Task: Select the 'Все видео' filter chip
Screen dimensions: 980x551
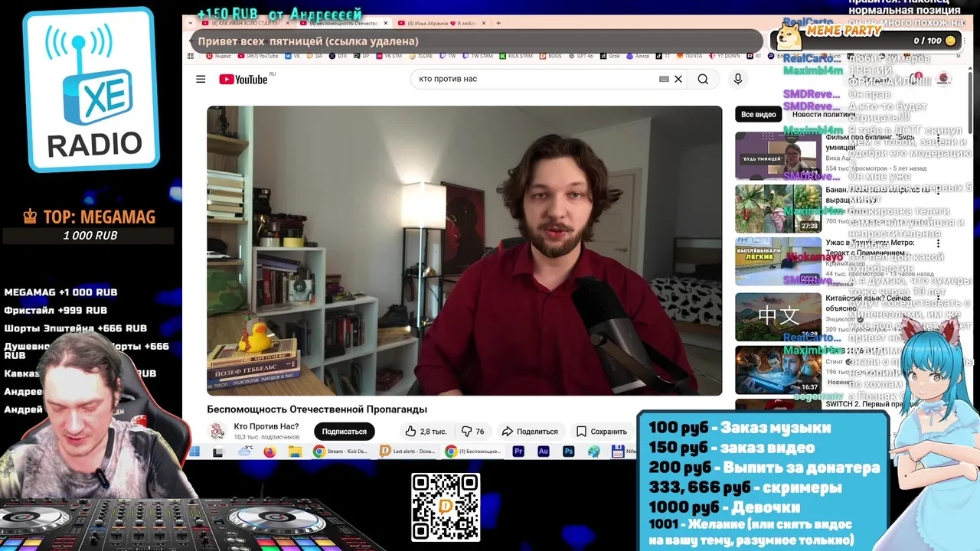Action: click(x=759, y=114)
